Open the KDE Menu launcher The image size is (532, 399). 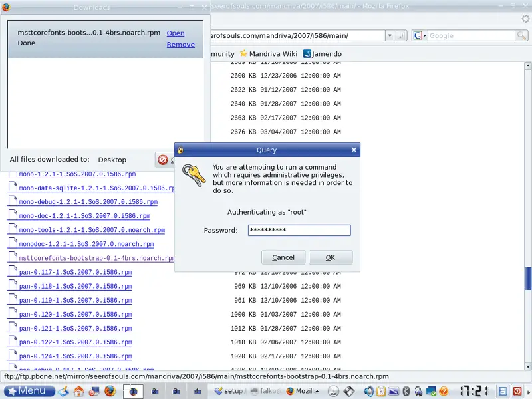[29, 391]
